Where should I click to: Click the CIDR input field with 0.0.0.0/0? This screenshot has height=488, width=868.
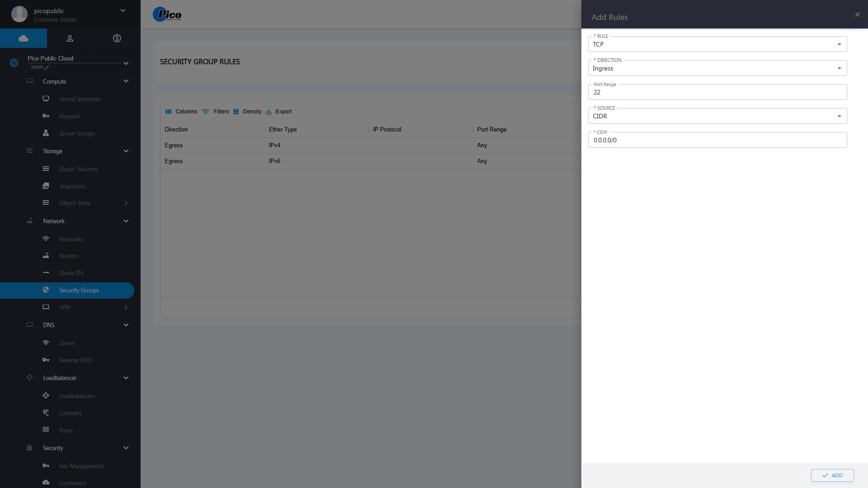coord(717,140)
